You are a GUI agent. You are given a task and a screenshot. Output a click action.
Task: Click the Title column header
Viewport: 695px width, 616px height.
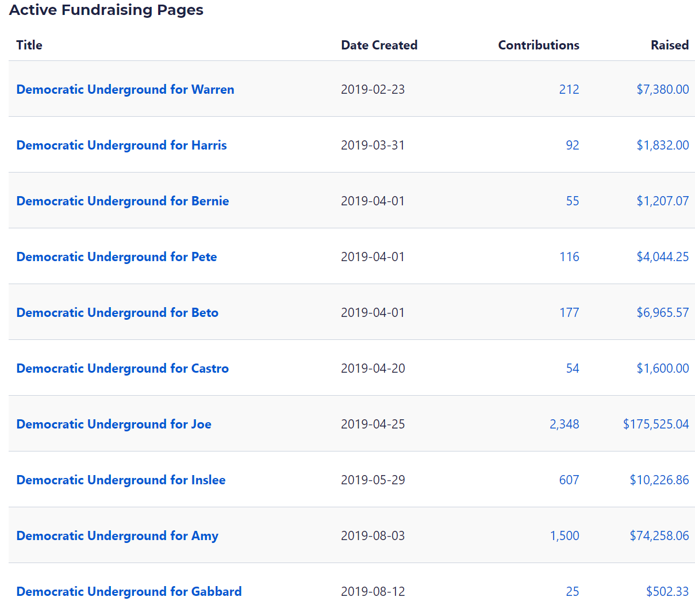pyautogui.click(x=29, y=45)
